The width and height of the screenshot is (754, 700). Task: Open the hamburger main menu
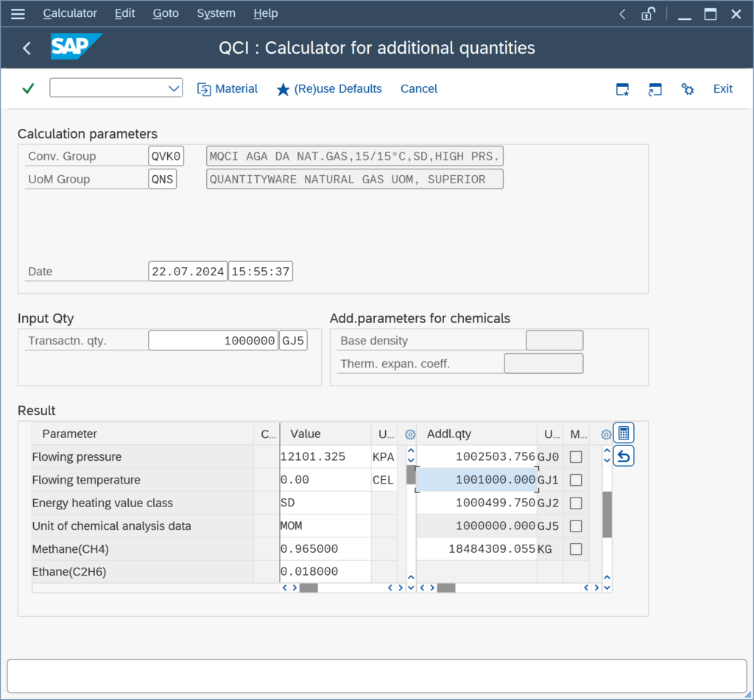[x=18, y=13]
